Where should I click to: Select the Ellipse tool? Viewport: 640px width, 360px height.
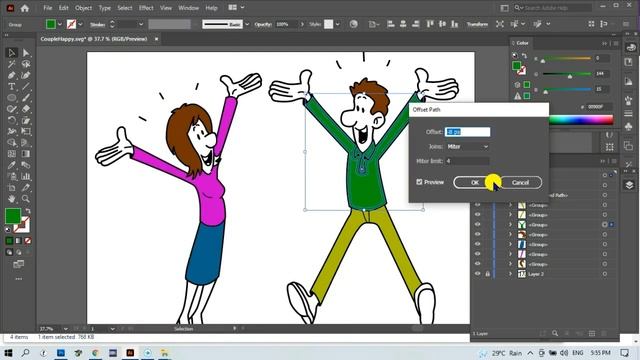click(x=11, y=98)
